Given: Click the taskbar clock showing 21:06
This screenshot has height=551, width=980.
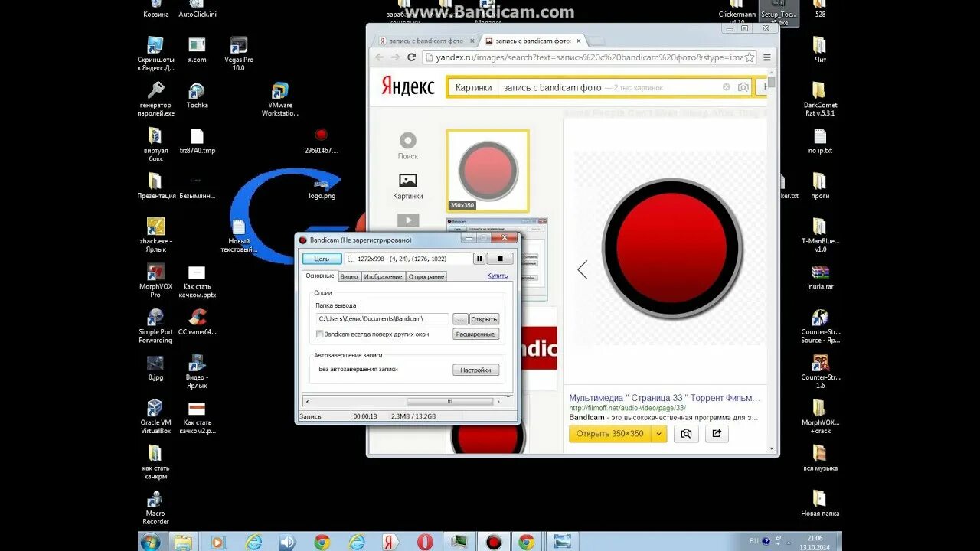Looking at the screenshot, I should pos(815,543).
